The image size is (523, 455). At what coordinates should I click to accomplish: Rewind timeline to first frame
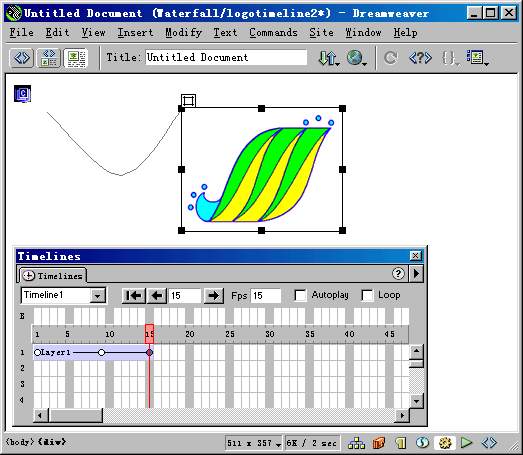point(133,296)
